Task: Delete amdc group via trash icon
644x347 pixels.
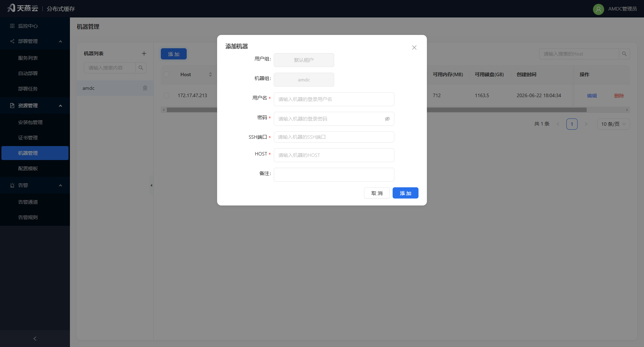Action: click(x=145, y=88)
